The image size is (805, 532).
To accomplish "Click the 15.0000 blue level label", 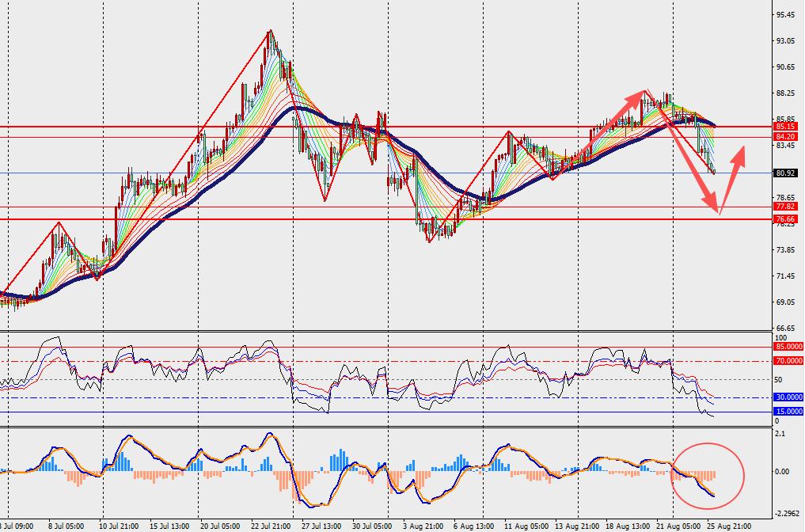I will pos(788,412).
